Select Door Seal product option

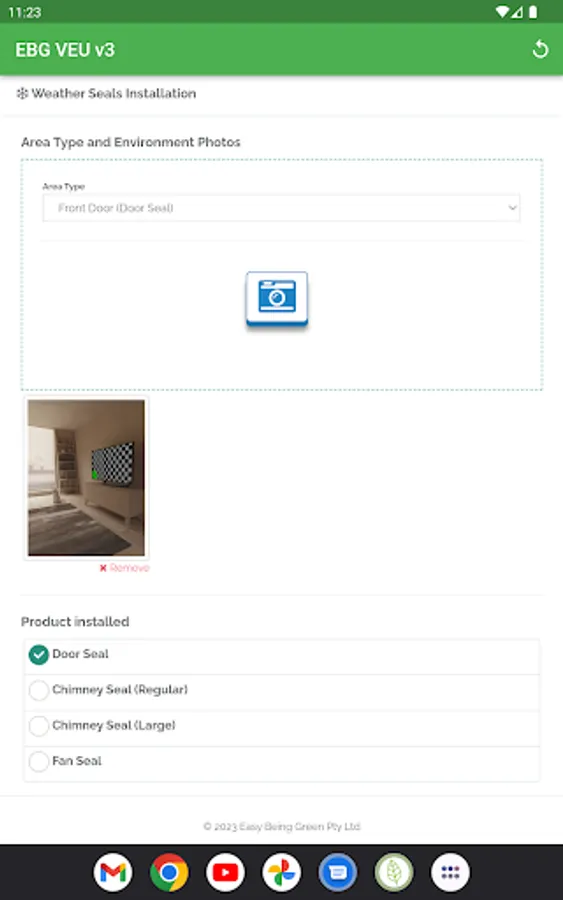(x=281, y=654)
